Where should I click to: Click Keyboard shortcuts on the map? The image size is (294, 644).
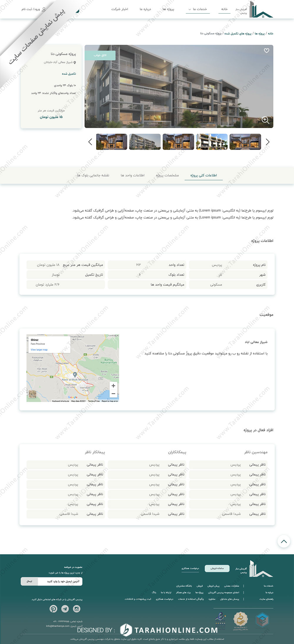(x=61, y=401)
